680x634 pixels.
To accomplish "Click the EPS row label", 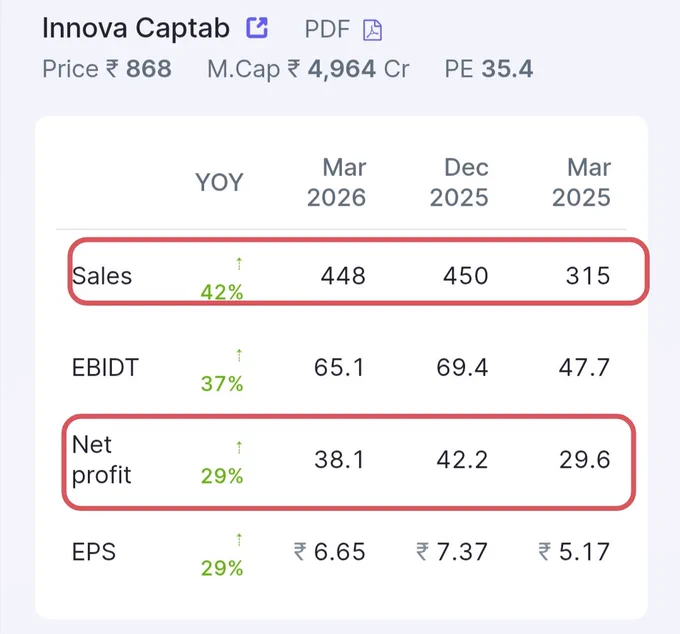I will [94, 552].
